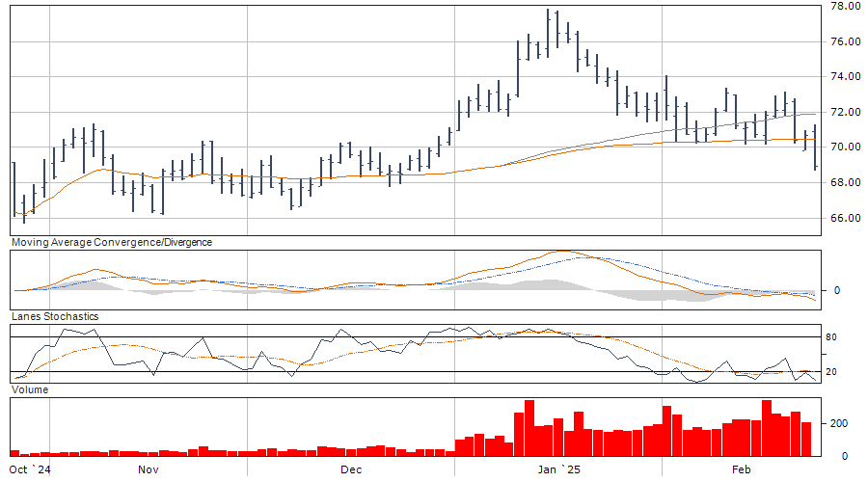Select the Dec date axis label

350,469
